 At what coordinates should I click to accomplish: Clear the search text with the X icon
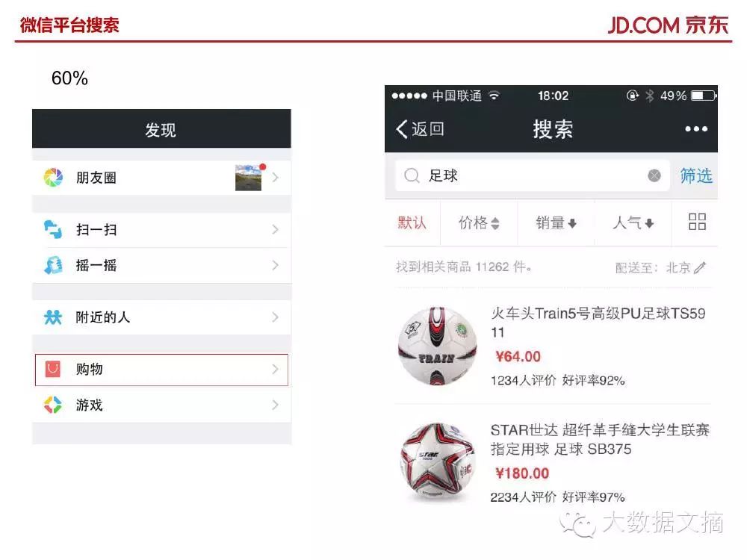click(x=654, y=175)
